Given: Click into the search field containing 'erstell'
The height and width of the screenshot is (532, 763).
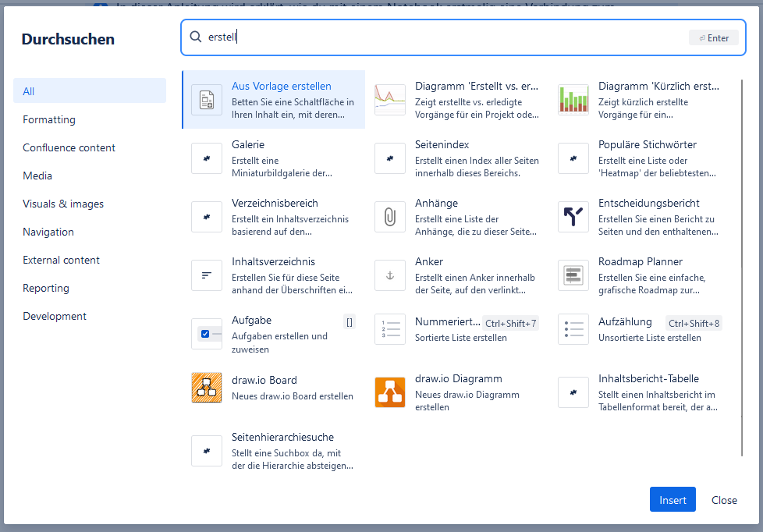Looking at the screenshot, I should pyautogui.click(x=463, y=37).
